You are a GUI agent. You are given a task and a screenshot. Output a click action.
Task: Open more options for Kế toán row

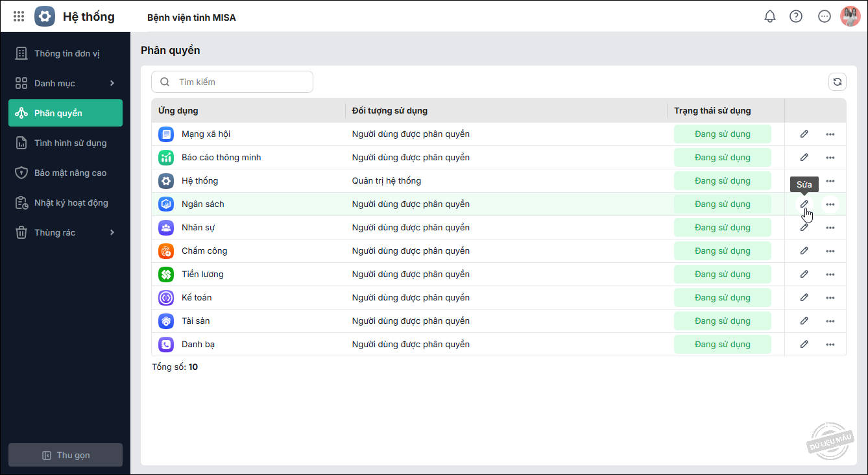coord(830,298)
